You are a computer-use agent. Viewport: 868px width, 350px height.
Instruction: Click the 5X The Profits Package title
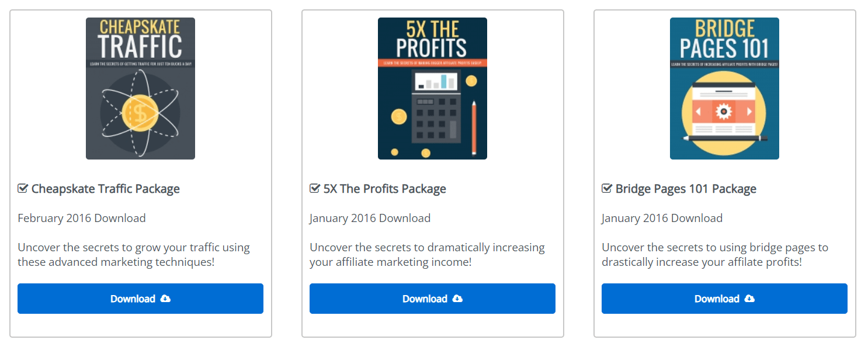click(x=385, y=189)
